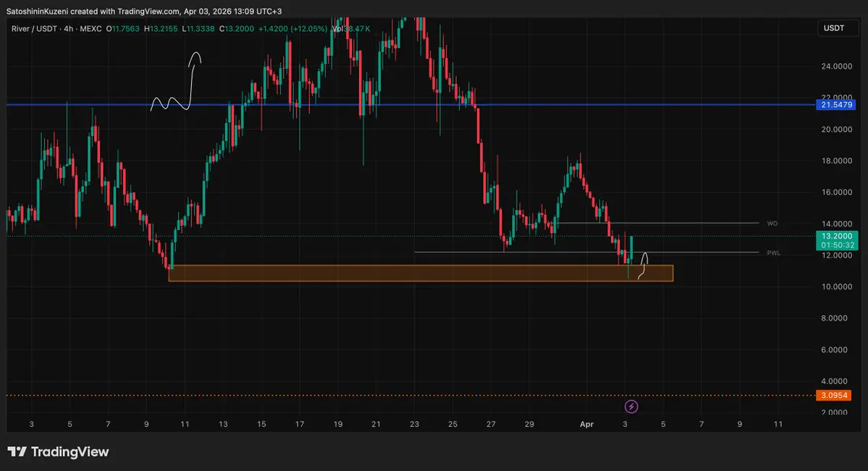Click the MEXC exchange label
868x471 pixels.
click(x=90, y=29)
